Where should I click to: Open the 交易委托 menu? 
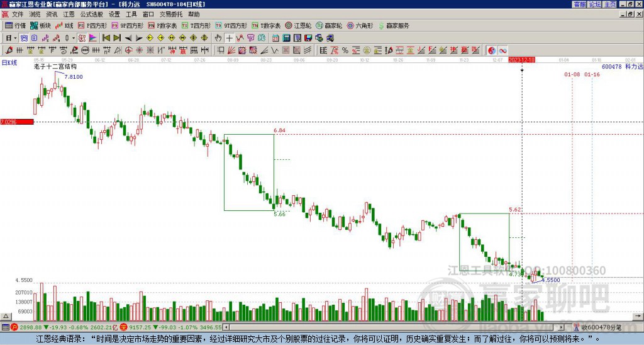click(171, 14)
